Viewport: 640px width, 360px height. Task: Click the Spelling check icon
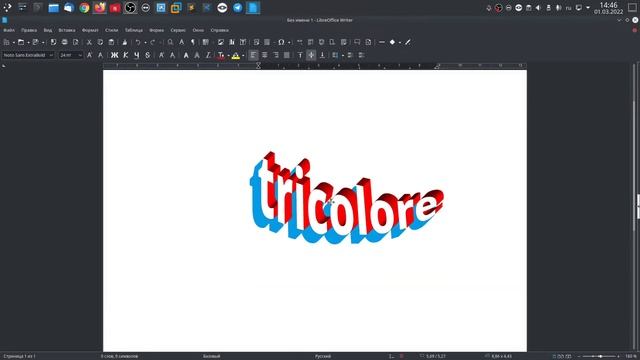click(182, 42)
